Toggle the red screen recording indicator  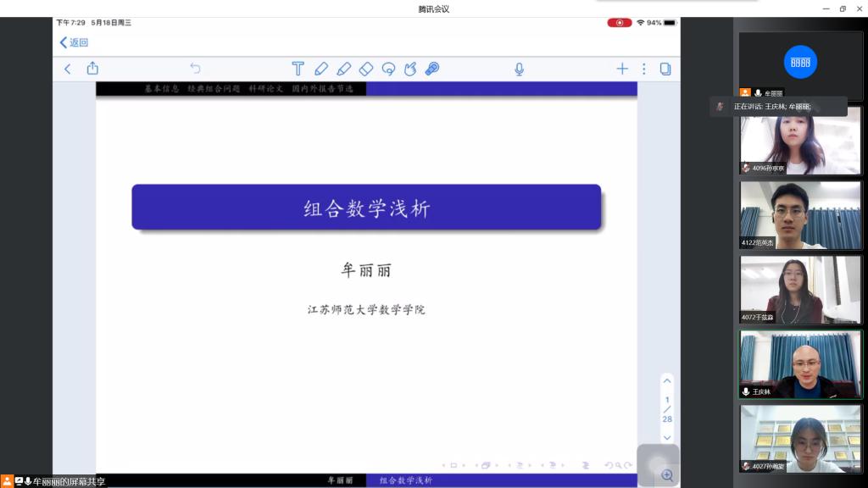click(619, 23)
